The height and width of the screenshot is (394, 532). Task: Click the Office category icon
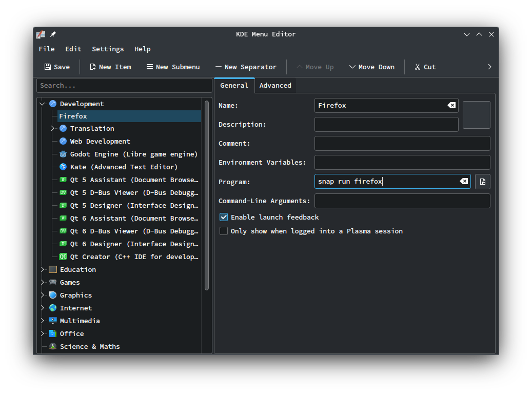(53, 333)
